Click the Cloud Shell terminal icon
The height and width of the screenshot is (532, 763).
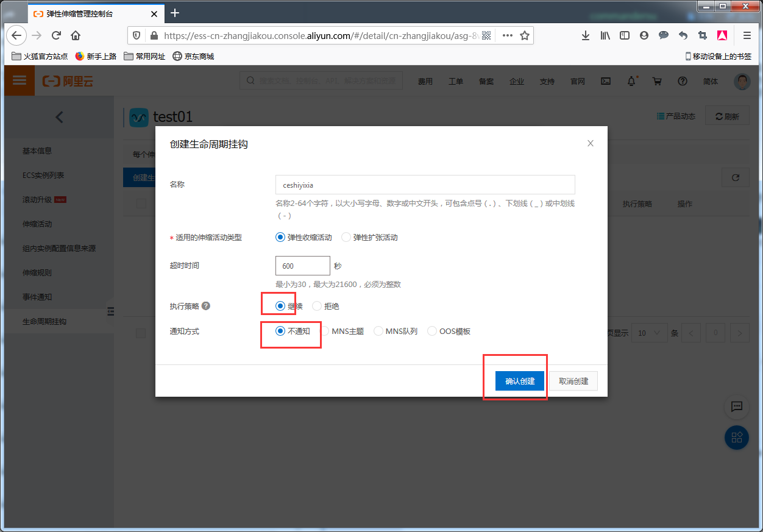point(606,81)
